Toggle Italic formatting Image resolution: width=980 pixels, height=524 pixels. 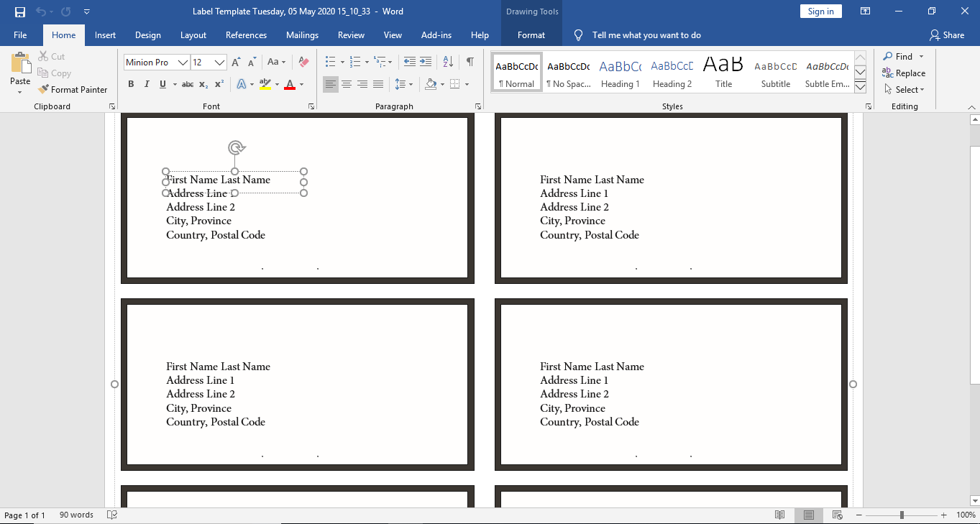[x=147, y=85]
